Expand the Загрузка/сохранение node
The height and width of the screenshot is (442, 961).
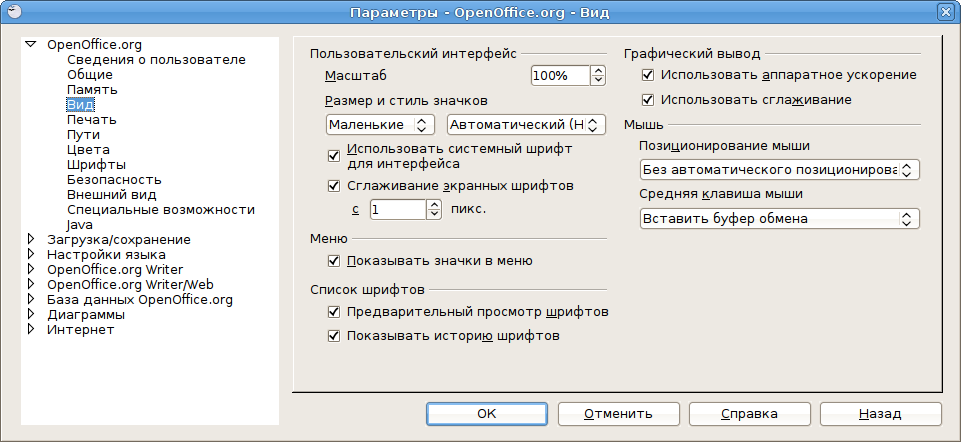point(31,239)
